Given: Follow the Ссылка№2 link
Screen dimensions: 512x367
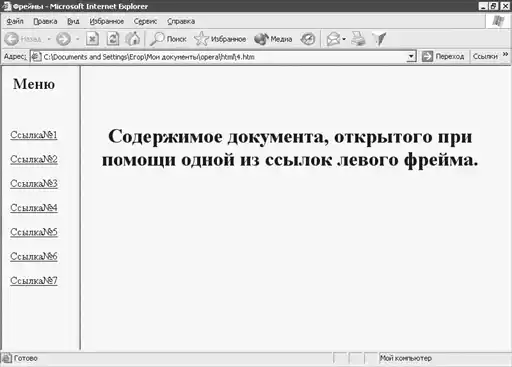Looking at the screenshot, I should (34, 159).
